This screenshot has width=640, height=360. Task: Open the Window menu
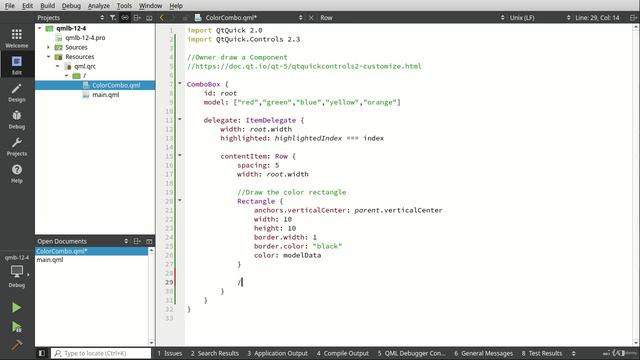click(x=150, y=6)
